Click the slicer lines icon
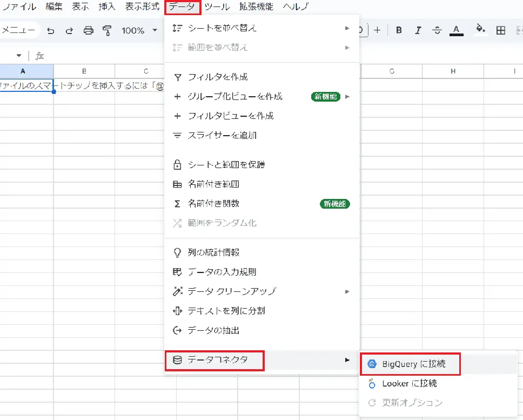Screen dimensions: 523x420 point(177,136)
